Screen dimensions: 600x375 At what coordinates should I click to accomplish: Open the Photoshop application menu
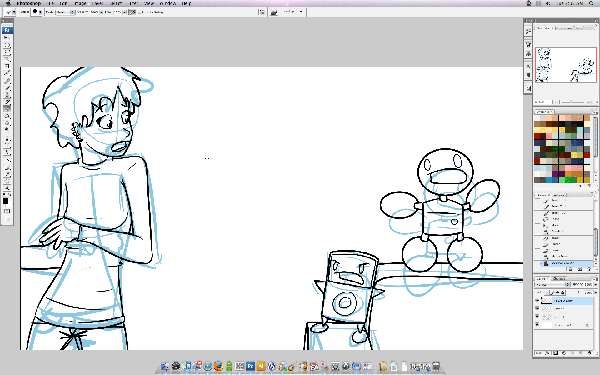pyautogui.click(x=29, y=3)
